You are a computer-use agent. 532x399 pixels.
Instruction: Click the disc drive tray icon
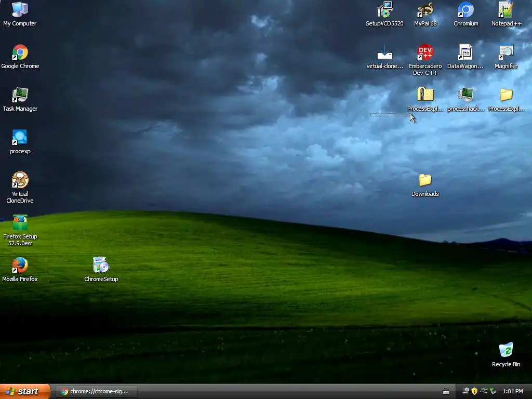pos(466,392)
